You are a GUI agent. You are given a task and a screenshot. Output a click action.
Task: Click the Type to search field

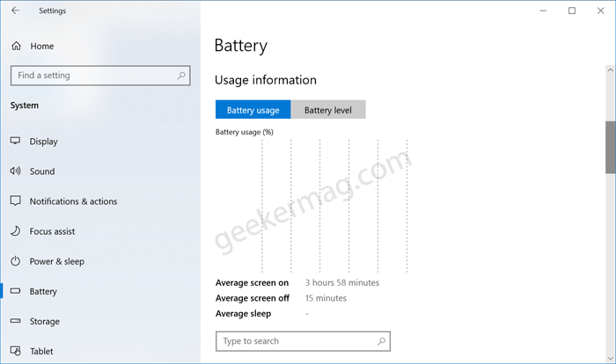[x=303, y=341]
